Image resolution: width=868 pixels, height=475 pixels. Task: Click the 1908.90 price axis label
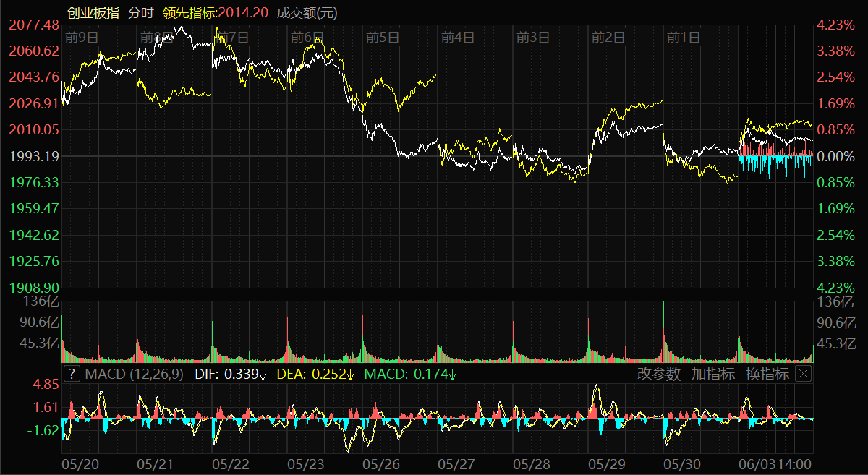(x=34, y=287)
